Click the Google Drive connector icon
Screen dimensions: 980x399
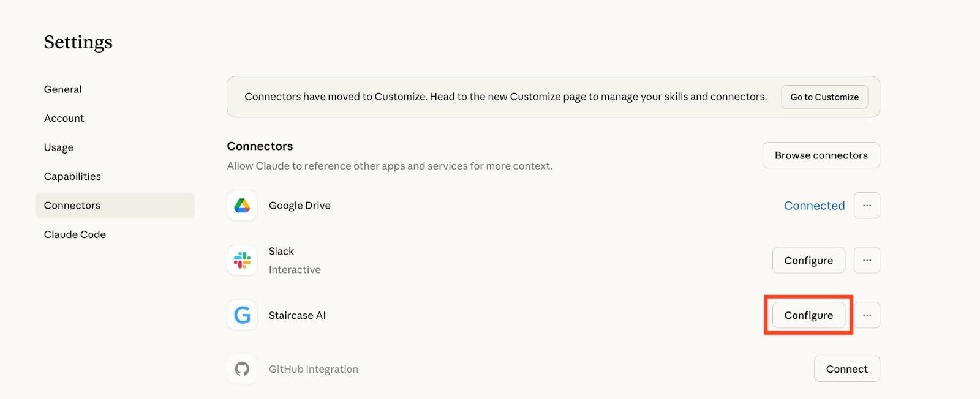[x=241, y=205]
